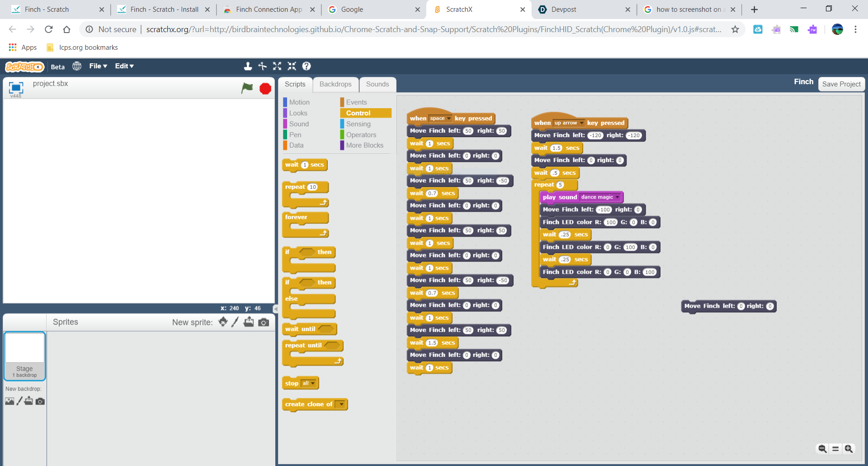Select the Shrink sprite tool

pos(292,66)
